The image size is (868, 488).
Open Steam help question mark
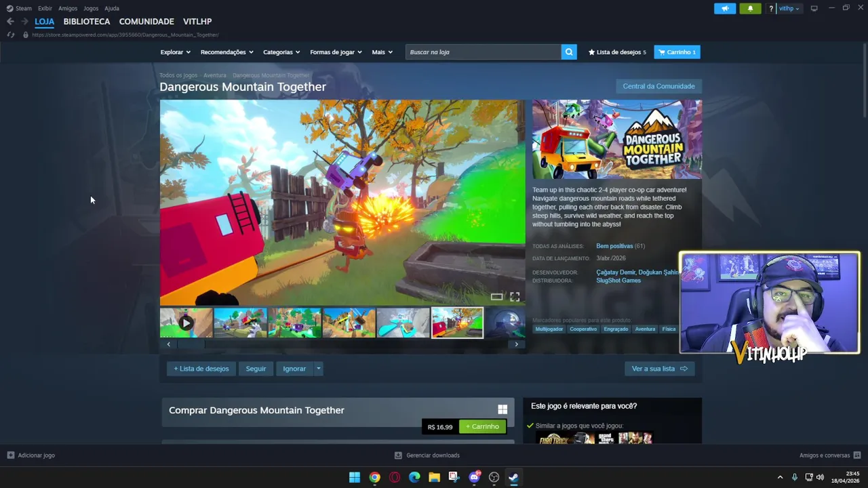coord(771,9)
